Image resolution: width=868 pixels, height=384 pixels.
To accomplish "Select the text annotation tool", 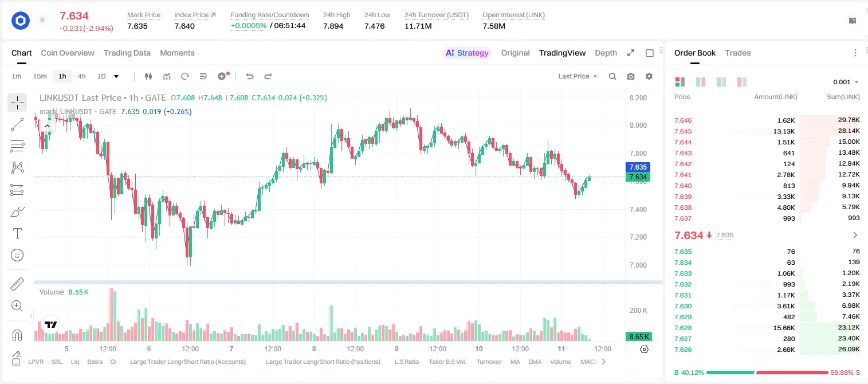I will pyautogui.click(x=17, y=233).
